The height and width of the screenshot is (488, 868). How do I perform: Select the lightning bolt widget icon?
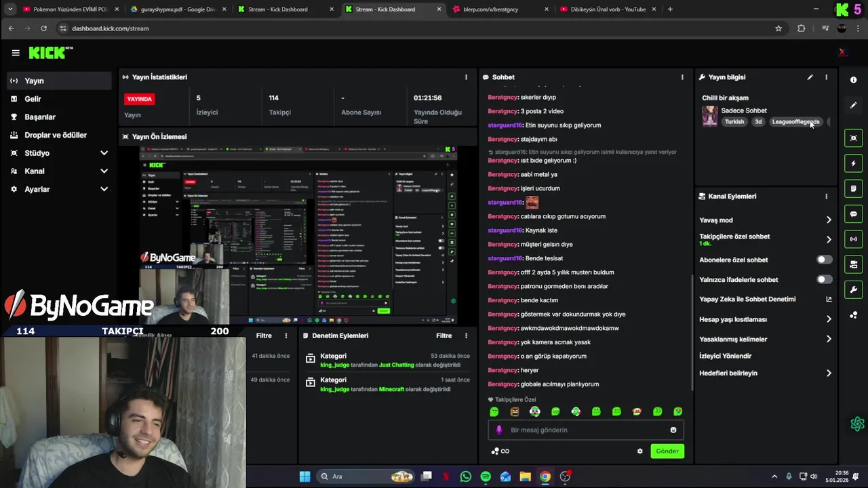point(853,163)
